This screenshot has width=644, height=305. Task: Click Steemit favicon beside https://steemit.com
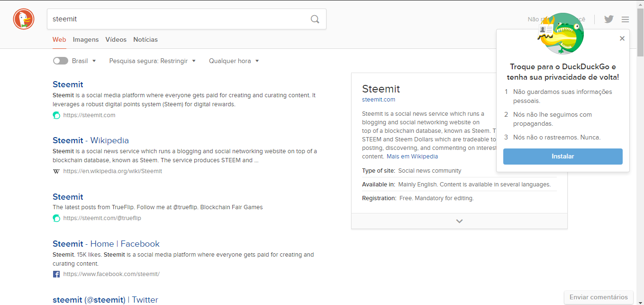tap(56, 115)
